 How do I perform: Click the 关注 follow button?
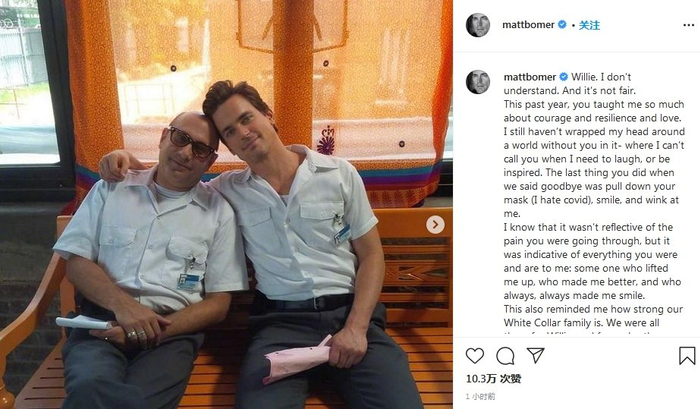(589, 25)
